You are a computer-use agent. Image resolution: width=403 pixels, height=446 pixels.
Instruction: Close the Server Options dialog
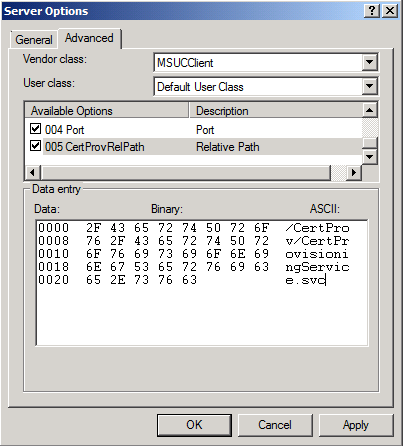(x=389, y=11)
